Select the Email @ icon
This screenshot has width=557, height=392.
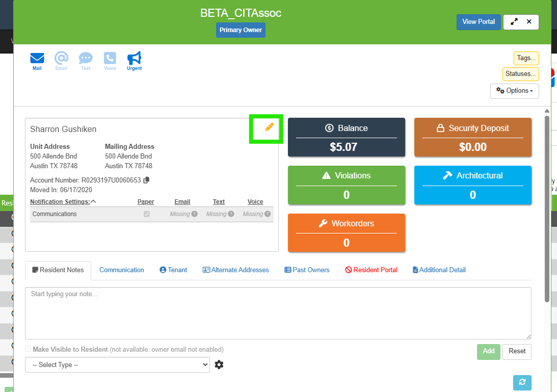(x=61, y=58)
